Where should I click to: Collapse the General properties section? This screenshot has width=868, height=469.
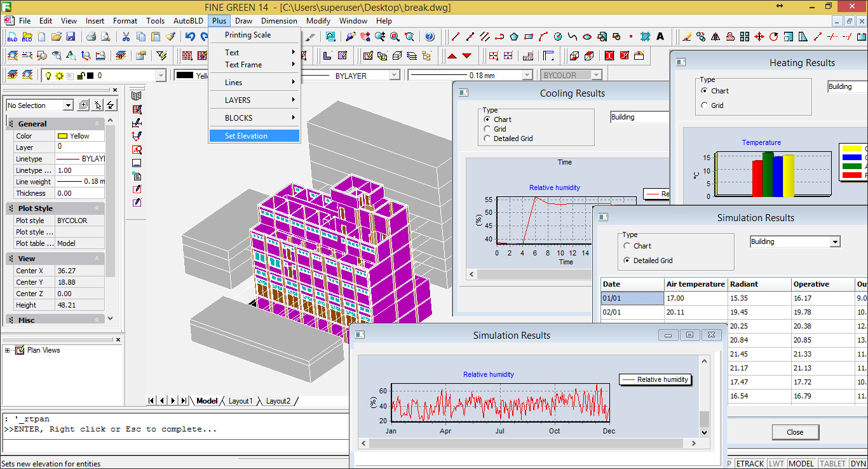click(97, 124)
